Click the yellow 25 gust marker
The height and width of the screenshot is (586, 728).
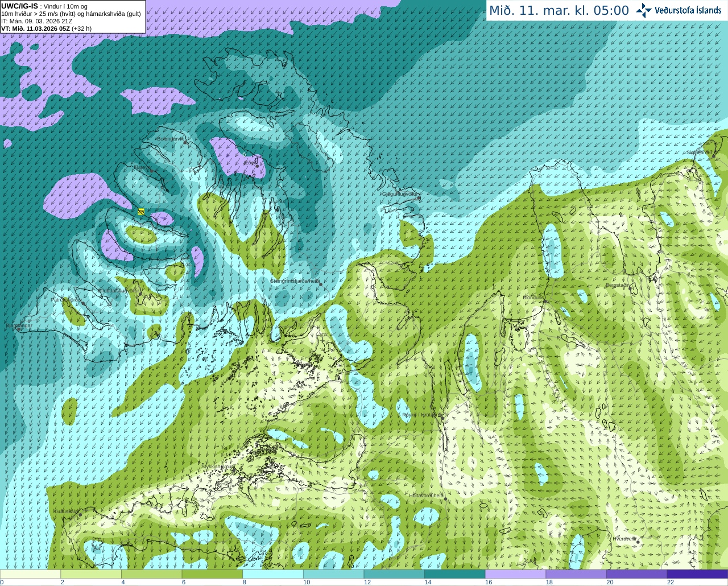[141, 211]
